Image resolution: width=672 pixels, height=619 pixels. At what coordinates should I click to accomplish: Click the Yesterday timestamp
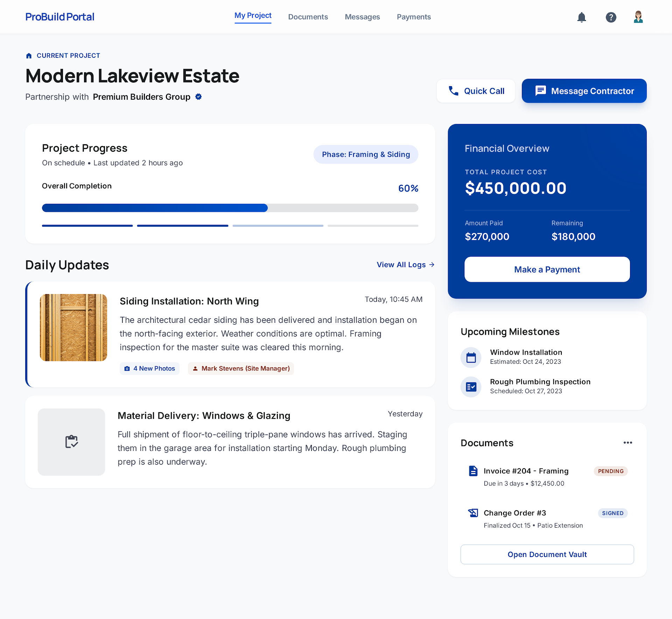405,414
